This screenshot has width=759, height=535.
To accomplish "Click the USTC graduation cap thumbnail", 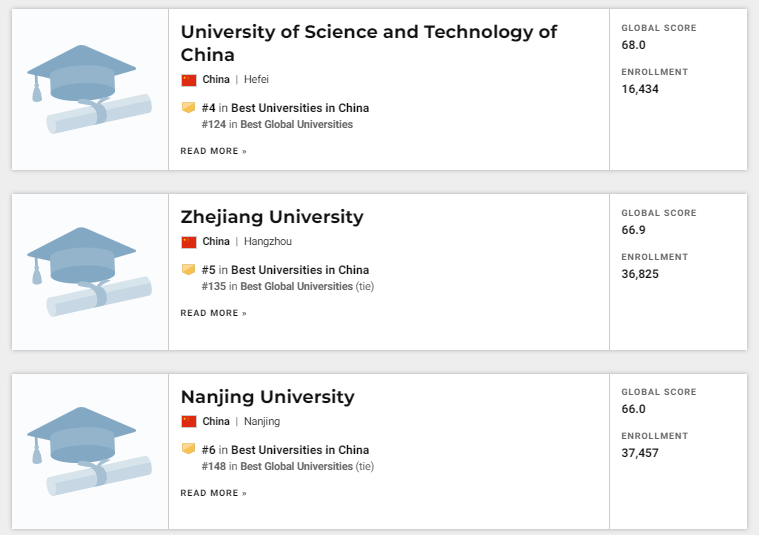I will (x=90, y=89).
